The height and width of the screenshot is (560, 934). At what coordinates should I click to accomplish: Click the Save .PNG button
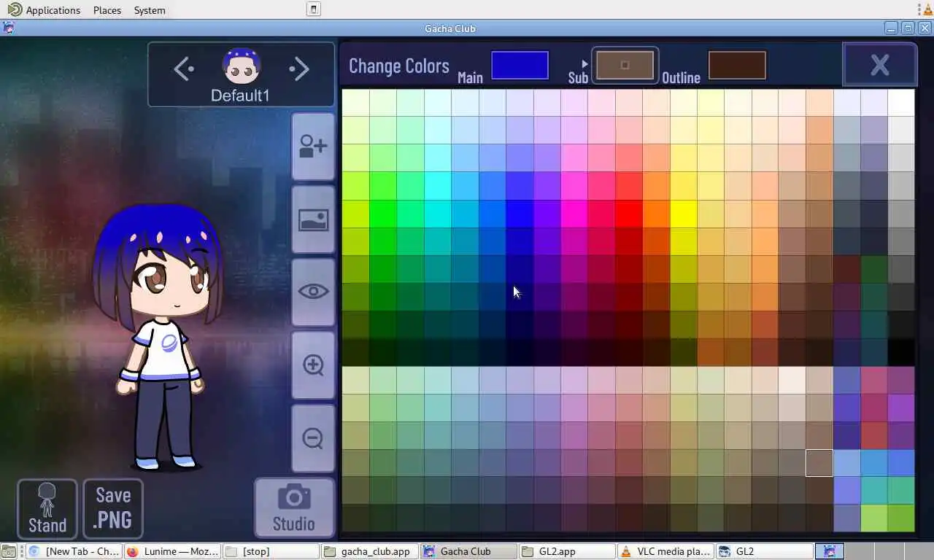coord(113,508)
